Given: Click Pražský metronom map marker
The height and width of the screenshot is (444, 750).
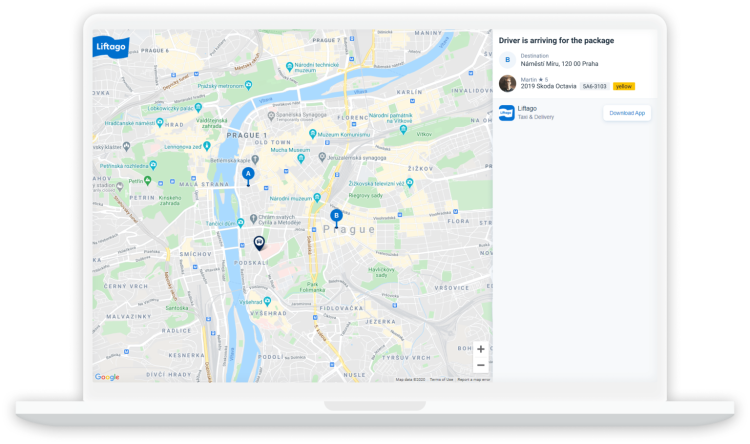Looking at the screenshot, I should pos(248,85).
